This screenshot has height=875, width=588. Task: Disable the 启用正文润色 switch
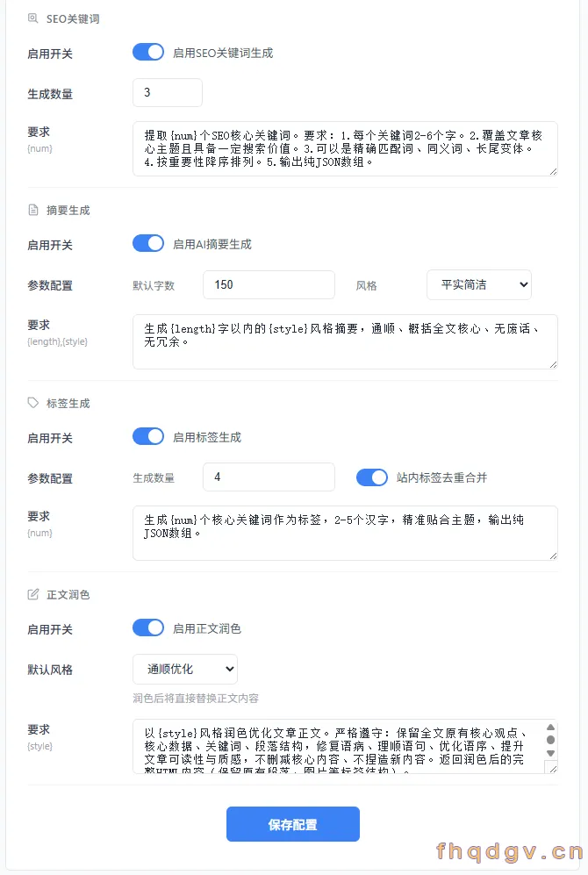pyautogui.click(x=148, y=628)
